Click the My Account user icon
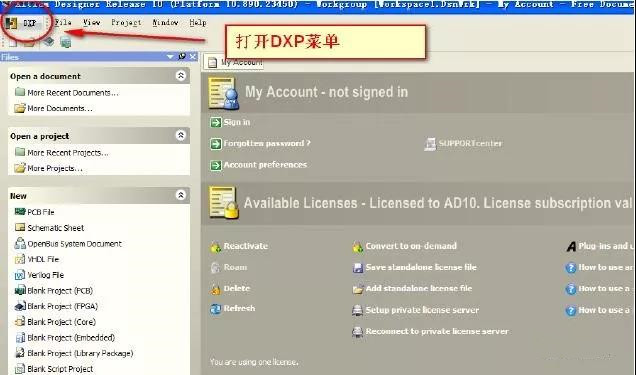This screenshot has height=375, width=636. point(223,94)
